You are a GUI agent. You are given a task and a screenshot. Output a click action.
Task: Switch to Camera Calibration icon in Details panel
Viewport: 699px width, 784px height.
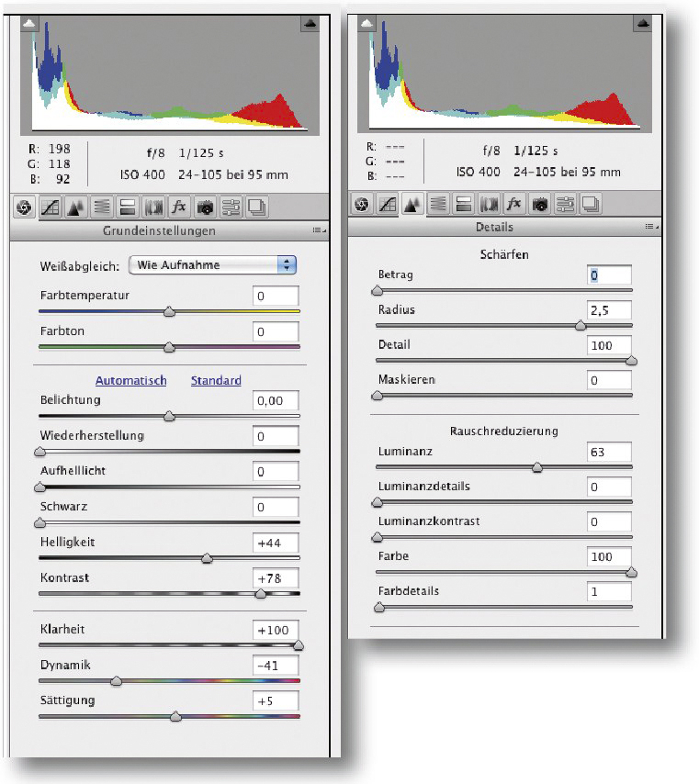coord(540,204)
